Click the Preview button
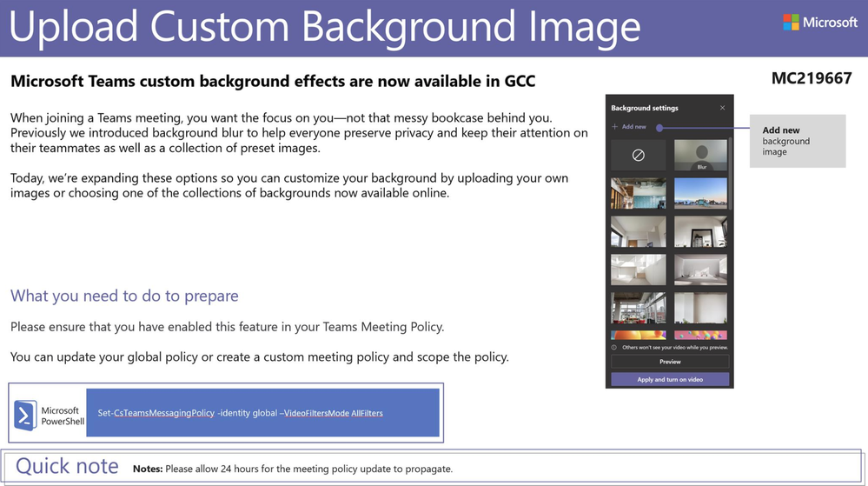Screen dimensions: 868x486 [670, 362]
